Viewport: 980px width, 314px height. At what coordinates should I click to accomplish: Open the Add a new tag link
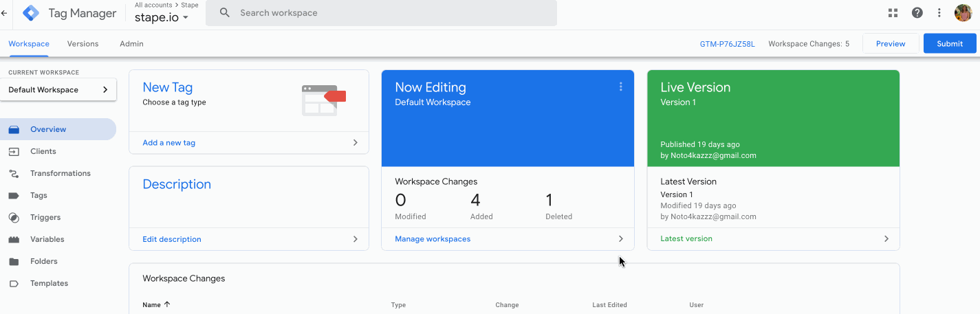(x=169, y=143)
